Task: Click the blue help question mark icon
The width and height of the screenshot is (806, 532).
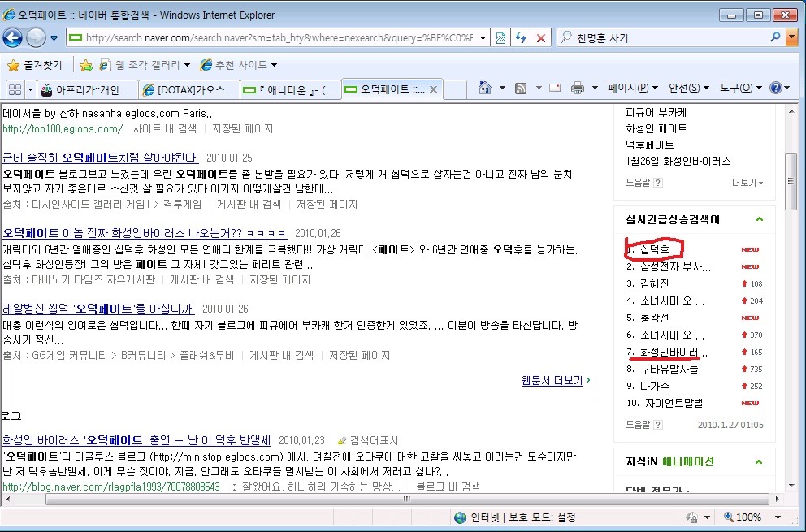Action: (x=776, y=88)
